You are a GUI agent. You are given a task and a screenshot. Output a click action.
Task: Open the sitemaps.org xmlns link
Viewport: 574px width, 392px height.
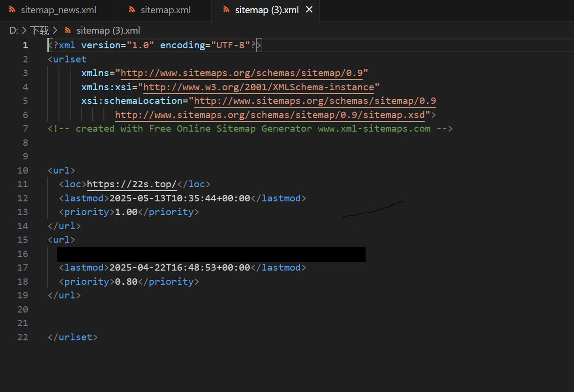tap(242, 73)
